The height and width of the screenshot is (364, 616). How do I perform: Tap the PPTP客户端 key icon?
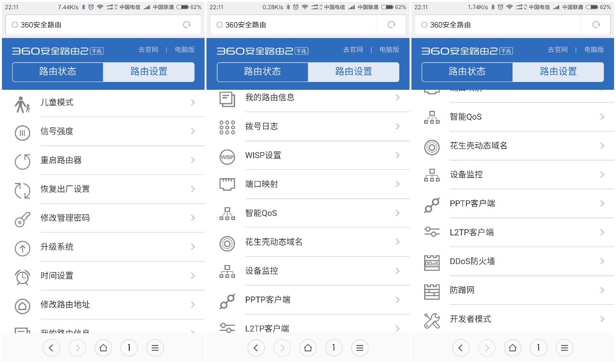[227, 300]
